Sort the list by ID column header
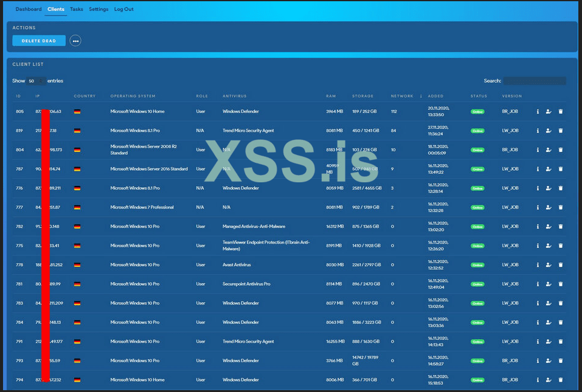582x392 pixels. [x=18, y=96]
